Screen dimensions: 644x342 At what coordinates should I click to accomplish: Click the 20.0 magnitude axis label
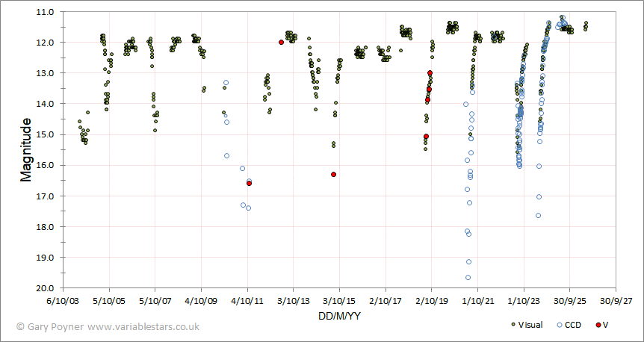52,288
